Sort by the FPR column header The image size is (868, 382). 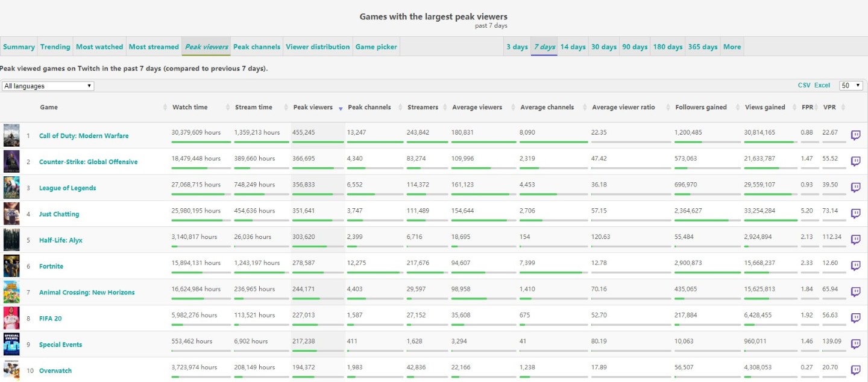(x=807, y=107)
